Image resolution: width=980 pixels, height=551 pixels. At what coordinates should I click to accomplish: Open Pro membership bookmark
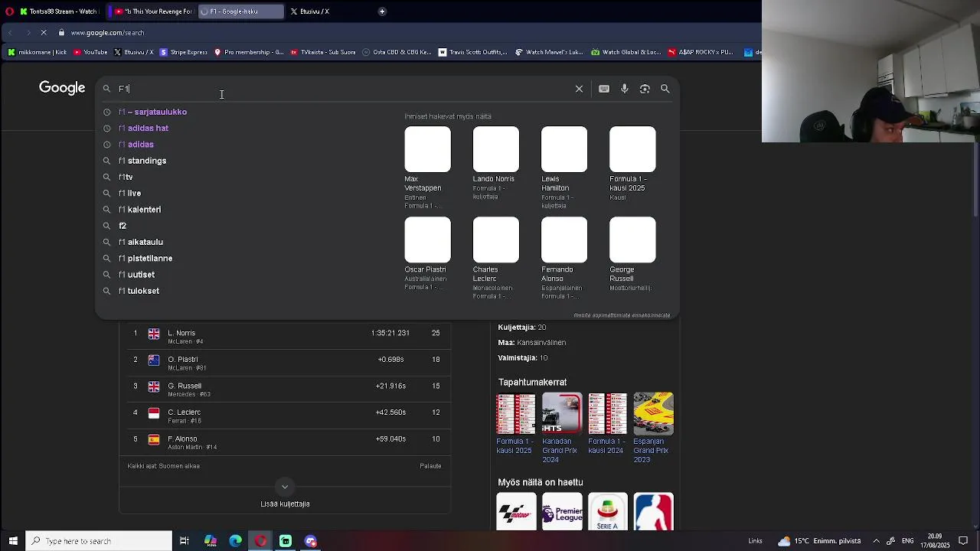coord(249,52)
